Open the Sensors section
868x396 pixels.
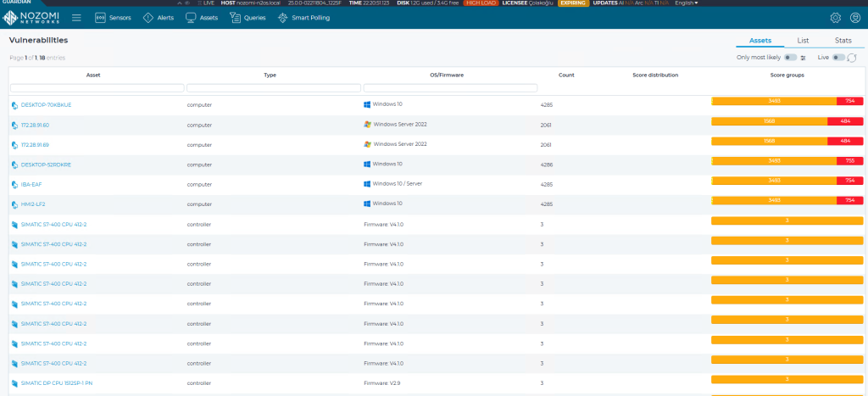point(113,18)
